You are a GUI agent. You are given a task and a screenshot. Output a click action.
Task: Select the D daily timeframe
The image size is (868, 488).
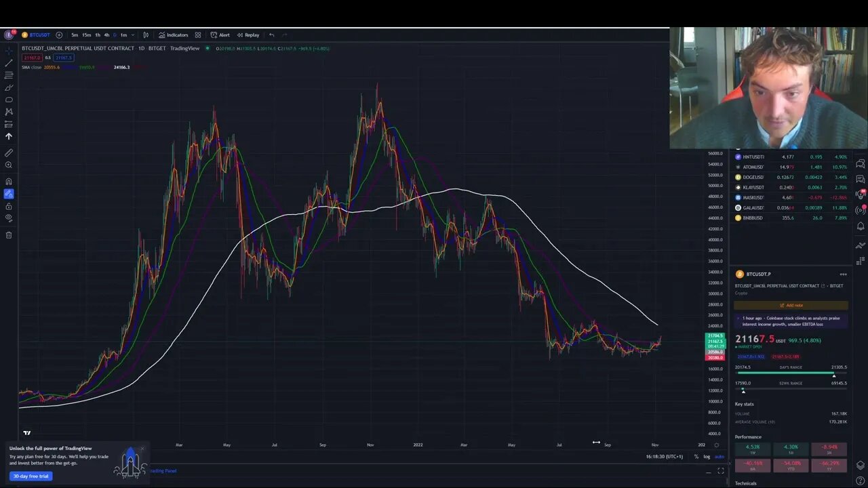click(115, 35)
